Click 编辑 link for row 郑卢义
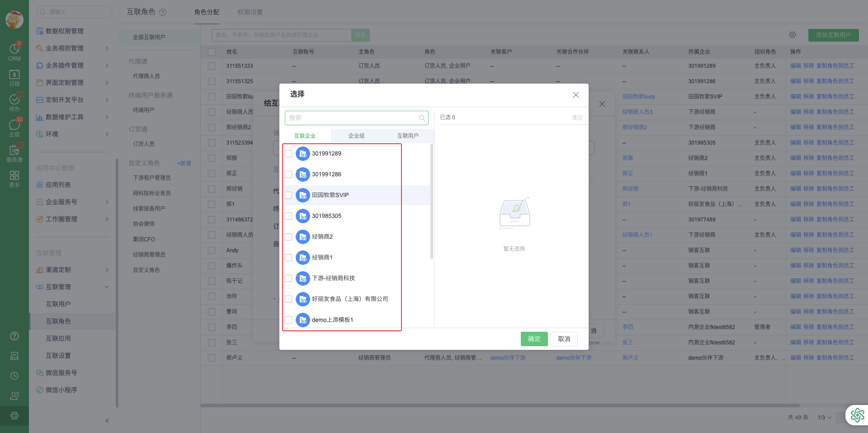 click(x=795, y=358)
